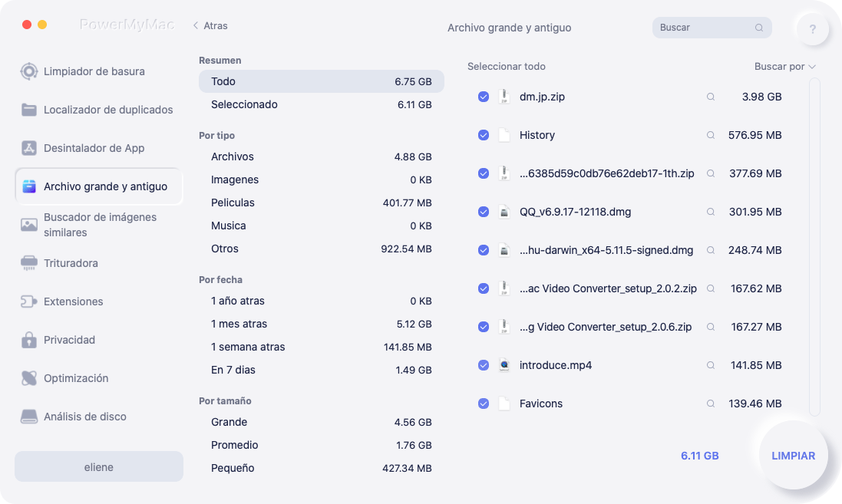This screenshot has width=842, height=504.
Task: Reveal Favicons file with magnifier icon
Action: tap(711, 404)
